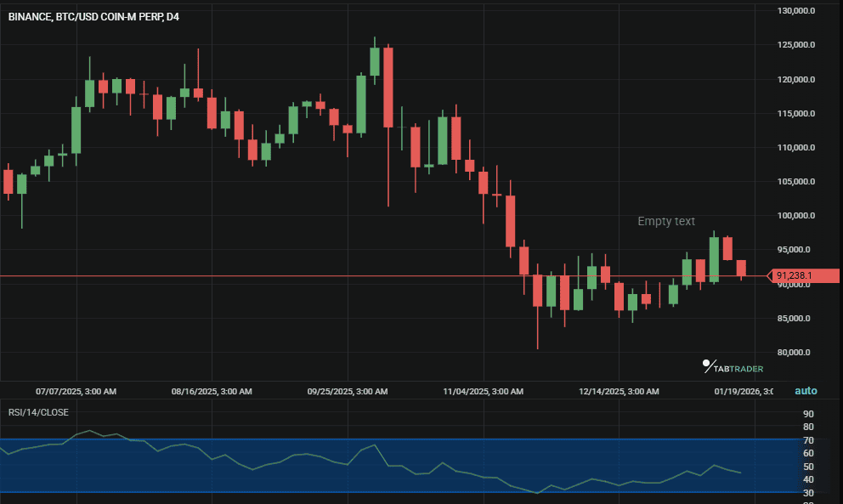Screen dimensions: 843x504
Task: Click the 07/07/2025 date label on time axis
Action: coord(76,392)
